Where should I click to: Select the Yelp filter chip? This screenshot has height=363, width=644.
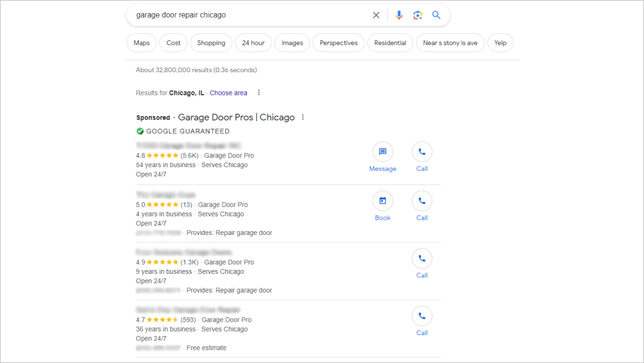coord(500,43)
